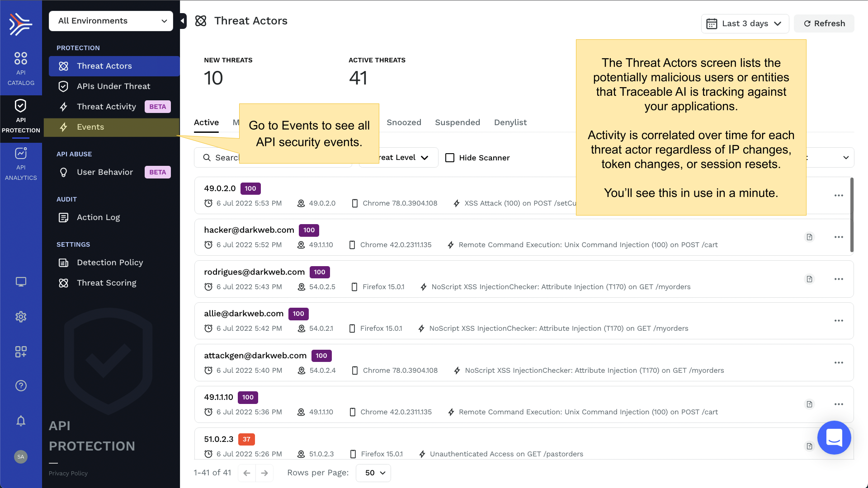Open the Last 3 days date range

coord(745,23)
